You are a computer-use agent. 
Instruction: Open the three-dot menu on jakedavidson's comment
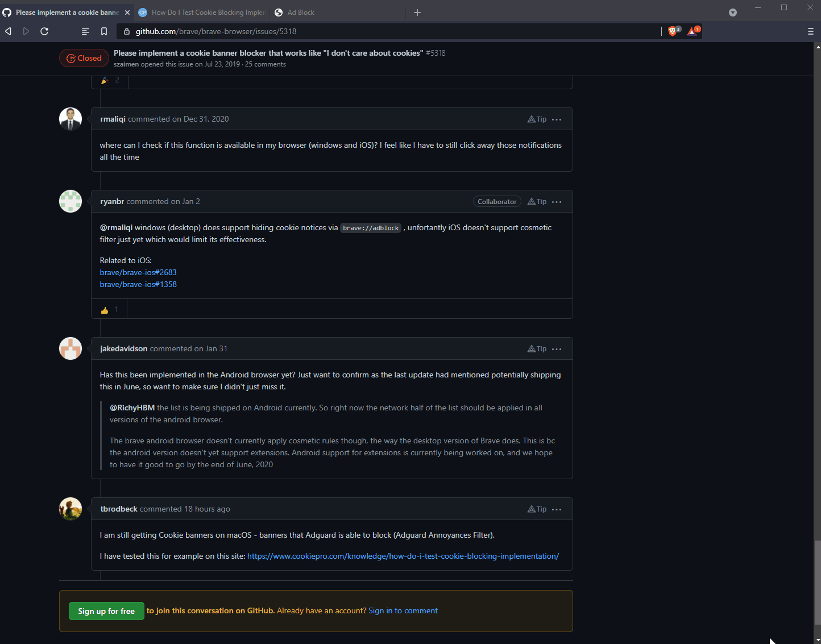(x=557, y=349)
